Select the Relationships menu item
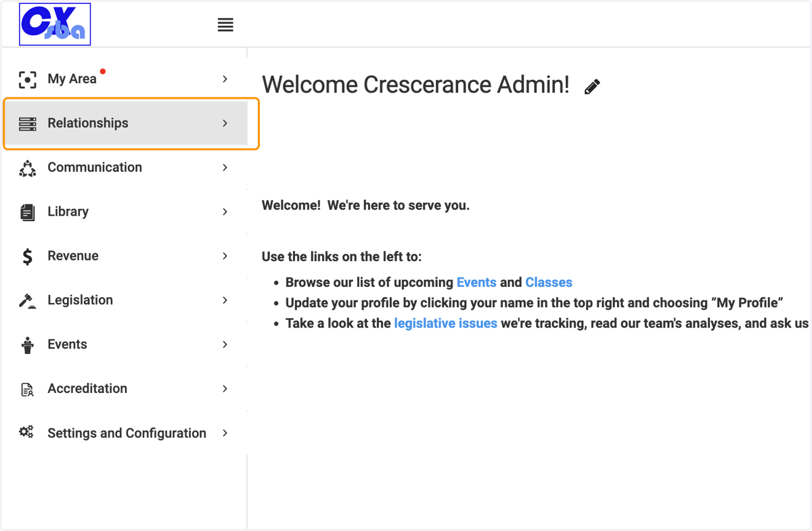Image resolution: width=812 pixels, height=531 pixels. (125, 123)
